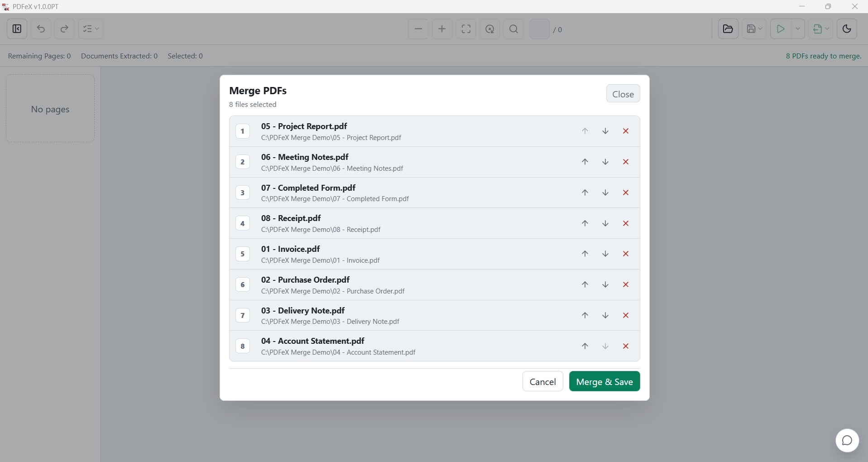Image resolution: width=868 pixels, height=462 pixels.
Task: Click the Merge & Save button
Action: pyautogui.click(x=604, y=381)
